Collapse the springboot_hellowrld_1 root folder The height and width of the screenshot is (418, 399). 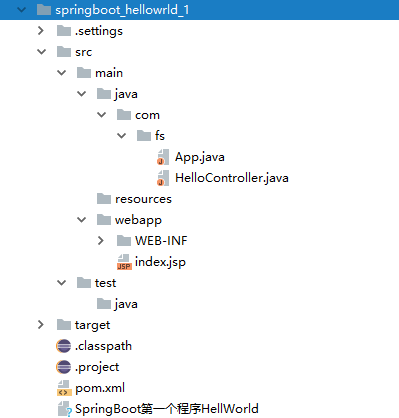pyautogui.click(x=21, y=10)
